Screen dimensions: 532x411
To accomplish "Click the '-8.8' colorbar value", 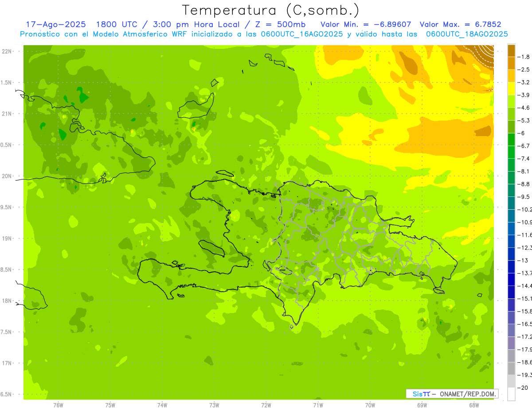I will pyautogui.click(x=524, y=184).
